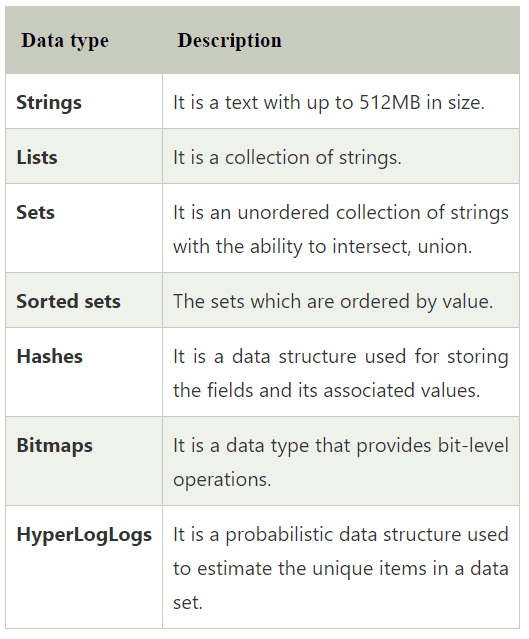Image resolution: width=529 pixels, height=639 pixels.
Task: Click the unordered collection Sets description
Action: pyautogui.click(x=341, y=229)
